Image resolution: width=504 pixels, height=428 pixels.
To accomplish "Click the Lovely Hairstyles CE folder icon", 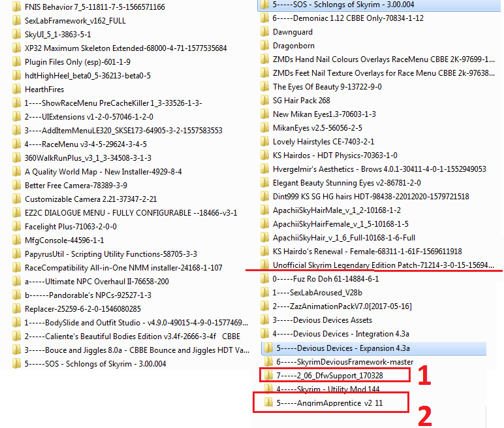I will (x=265, y=142).
